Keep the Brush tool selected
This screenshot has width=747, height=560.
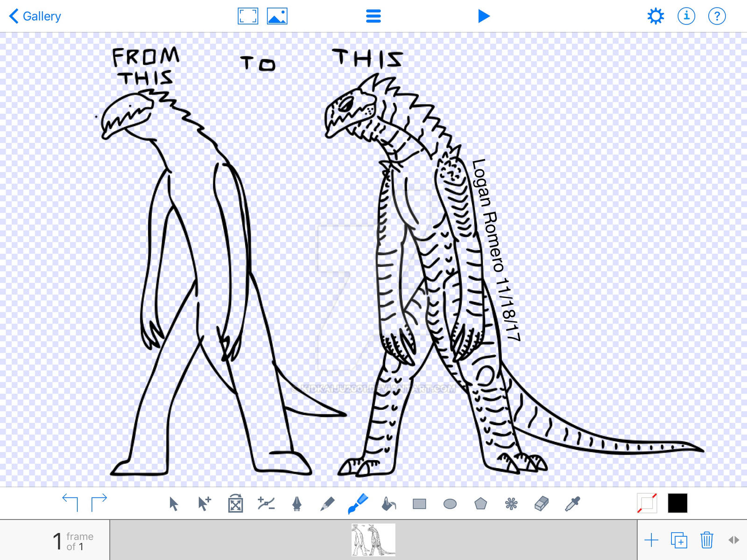point(359,503)
